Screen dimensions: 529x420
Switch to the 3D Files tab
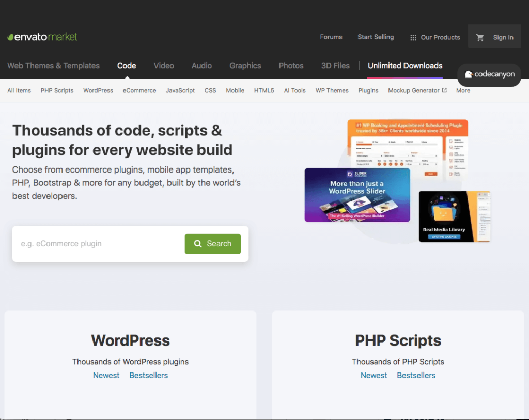click(335, 66)
